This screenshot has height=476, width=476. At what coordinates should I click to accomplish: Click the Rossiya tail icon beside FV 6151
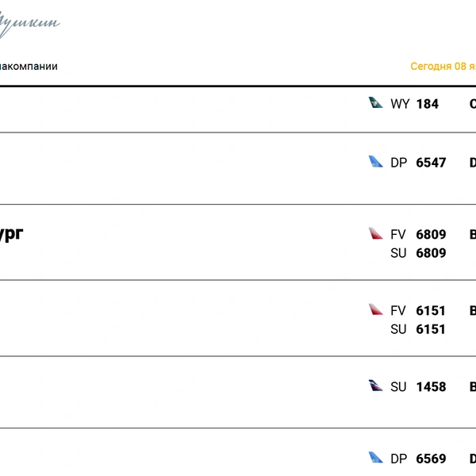pos(376,310)
